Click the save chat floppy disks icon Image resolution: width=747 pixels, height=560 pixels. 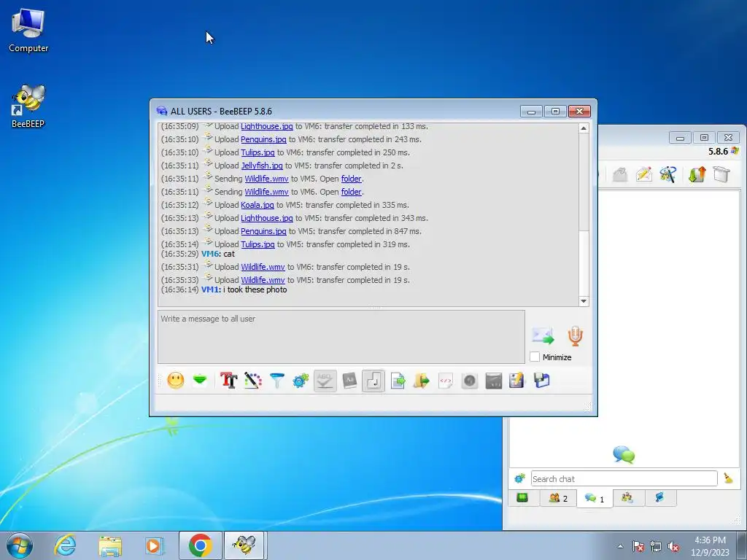(542, 381)
